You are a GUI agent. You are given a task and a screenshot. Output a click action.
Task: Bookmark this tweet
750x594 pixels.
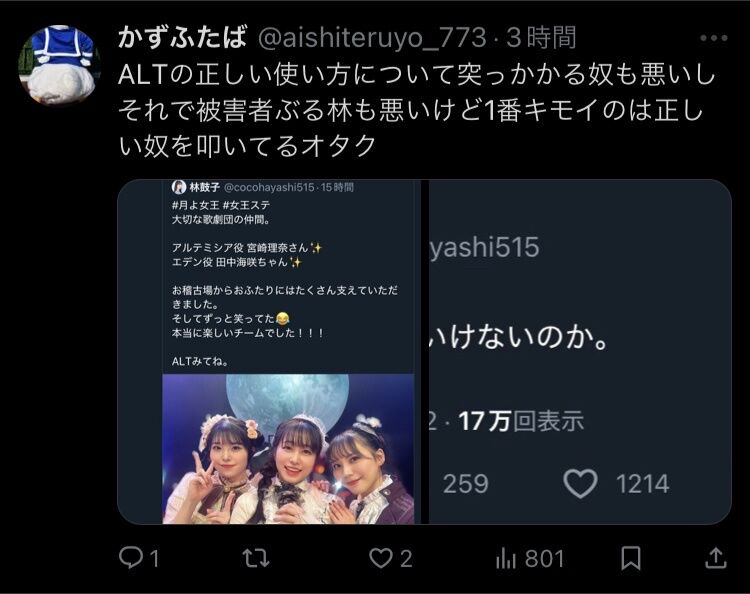point(630,558)
